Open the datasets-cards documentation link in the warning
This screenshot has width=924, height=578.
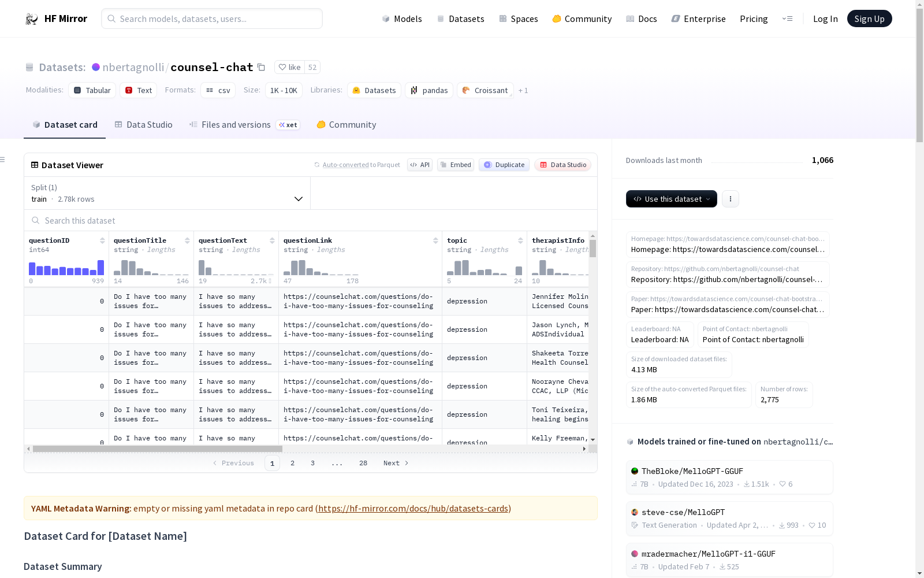coord(413,509)
